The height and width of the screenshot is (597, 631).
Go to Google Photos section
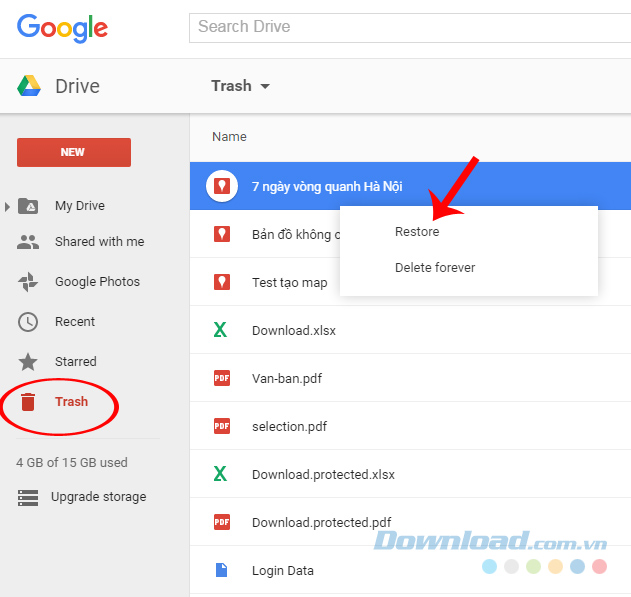[97, 282]
